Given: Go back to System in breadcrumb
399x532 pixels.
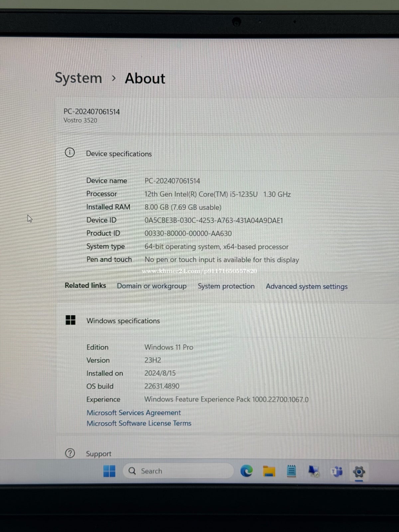Looking at the screenshot, I should (x=78, y=78).
